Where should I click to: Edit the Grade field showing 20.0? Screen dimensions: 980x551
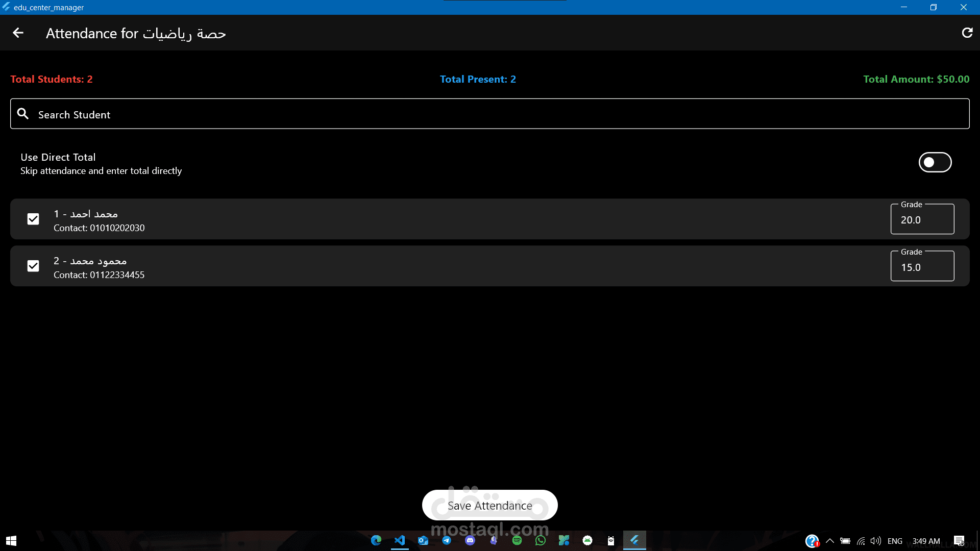pos(922,220)
